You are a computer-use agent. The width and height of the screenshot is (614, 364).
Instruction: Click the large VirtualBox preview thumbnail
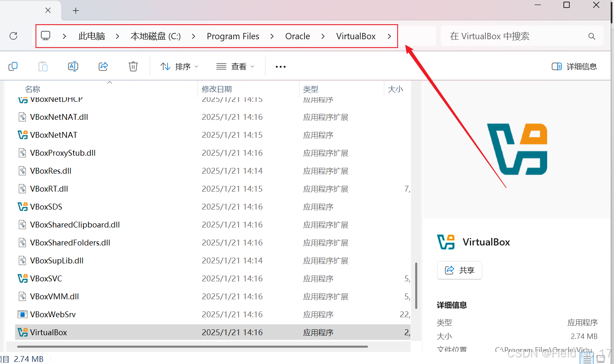[517, 149]
